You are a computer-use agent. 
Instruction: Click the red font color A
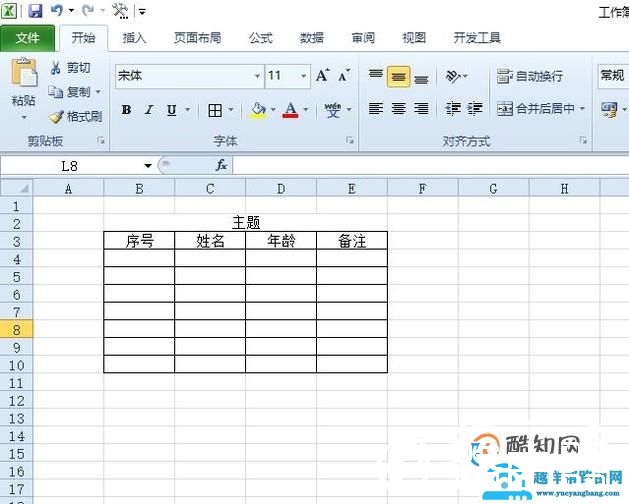coord(290,110)
